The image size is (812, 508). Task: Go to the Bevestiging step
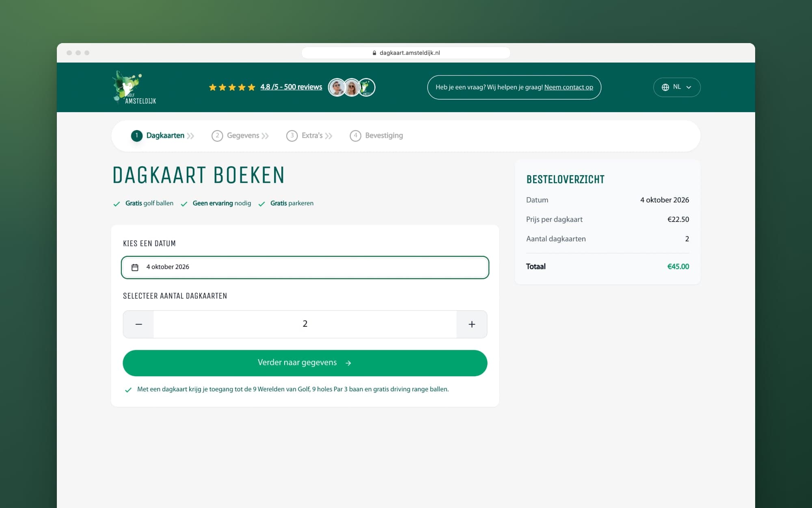pyautogui.click(x=376, y=136)
